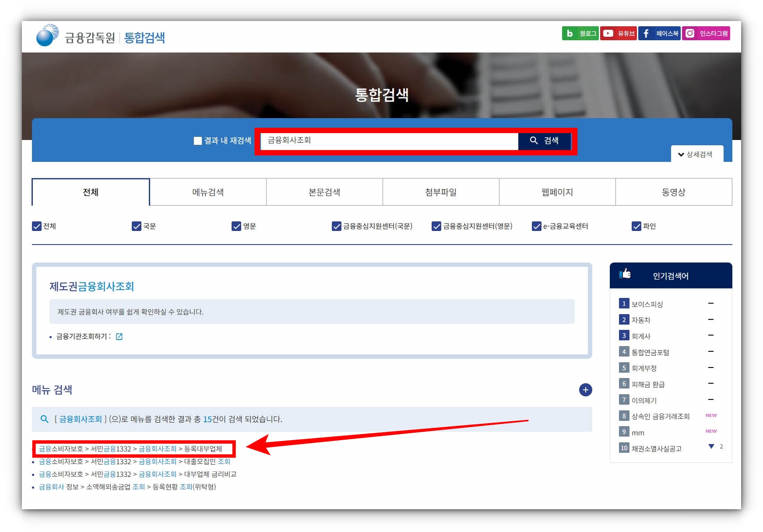
Task: Open the external link icon next to 금융기관조회하기
Action: (120, 336)
